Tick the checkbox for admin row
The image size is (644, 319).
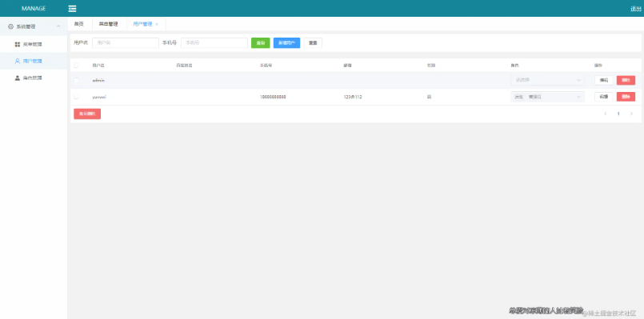point(76,80)
